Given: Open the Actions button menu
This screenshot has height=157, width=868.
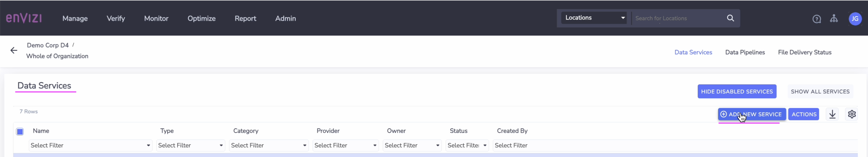Looking at the screenshot, I should coord(804,114).
